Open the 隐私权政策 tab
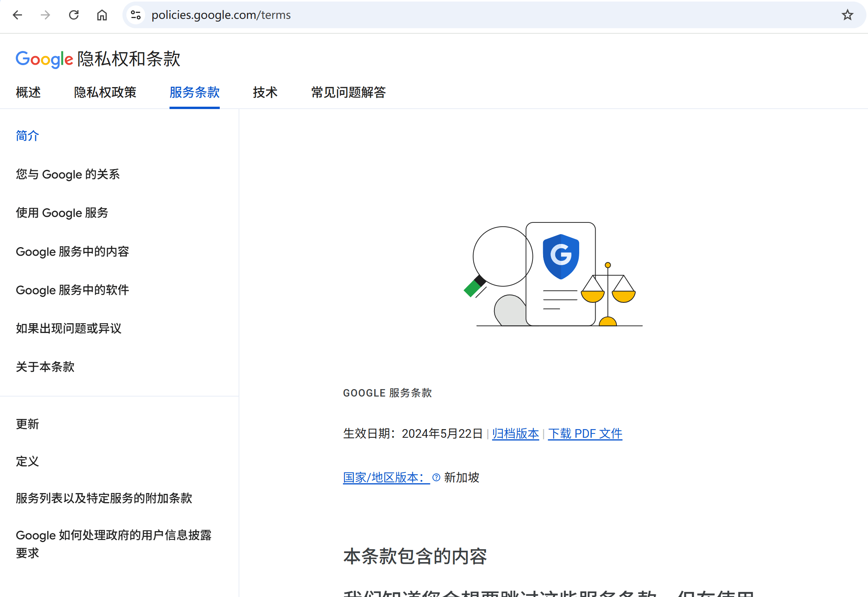The height and width of the screenshot is (597, 868). (105, 93)
